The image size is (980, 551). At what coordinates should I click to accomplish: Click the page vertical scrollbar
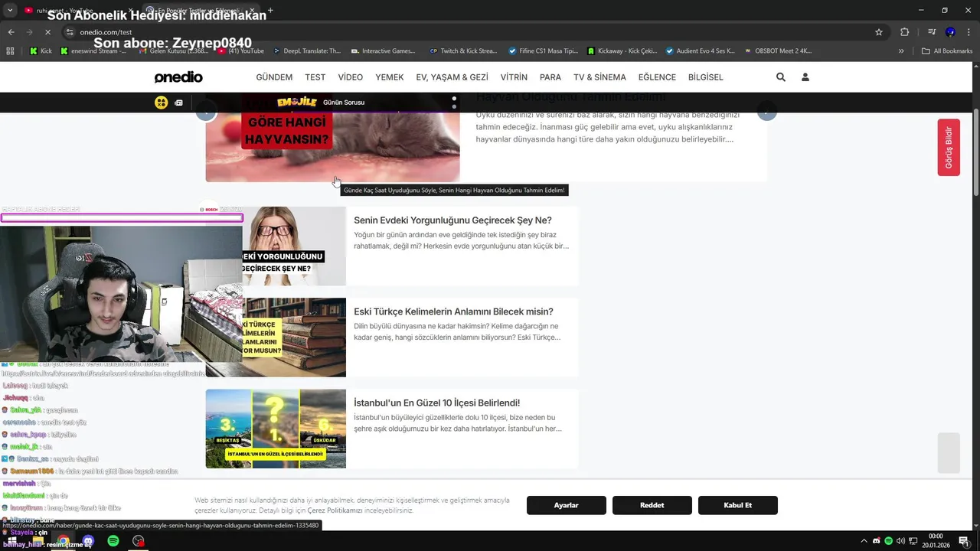[975, 153]
